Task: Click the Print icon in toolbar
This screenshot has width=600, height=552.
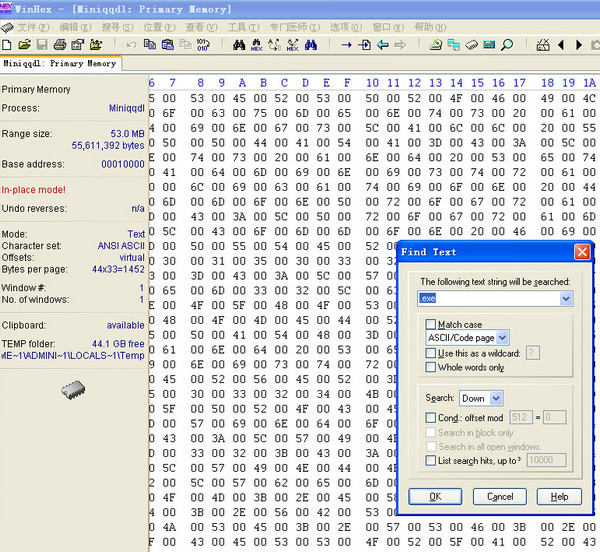Action: (60, 45)
